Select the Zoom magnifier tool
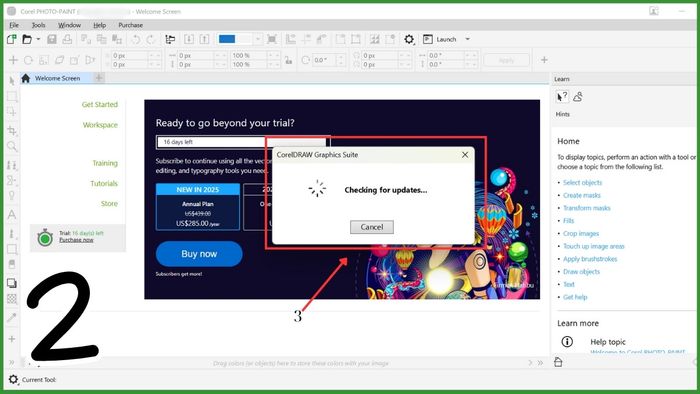Image resolution: width=700 pixels, height=394 pixels. [x=12, y=146]
